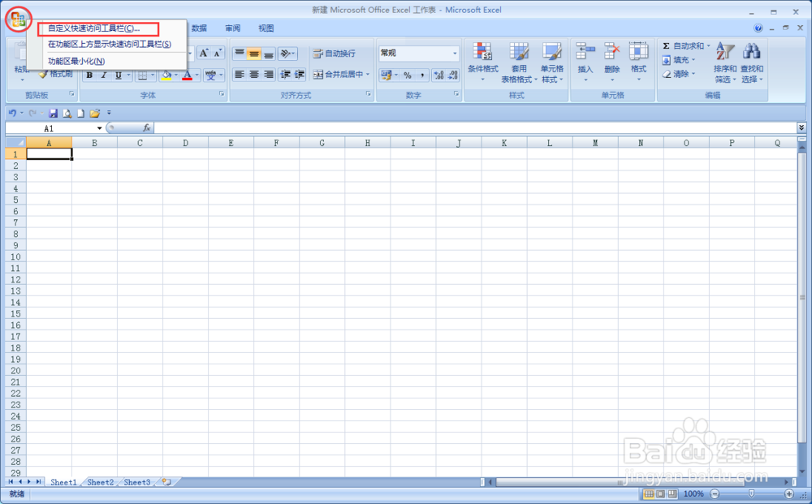Open the phonetic guide (wén) button
Screen dimensions: 812x504
pos(210,75)
